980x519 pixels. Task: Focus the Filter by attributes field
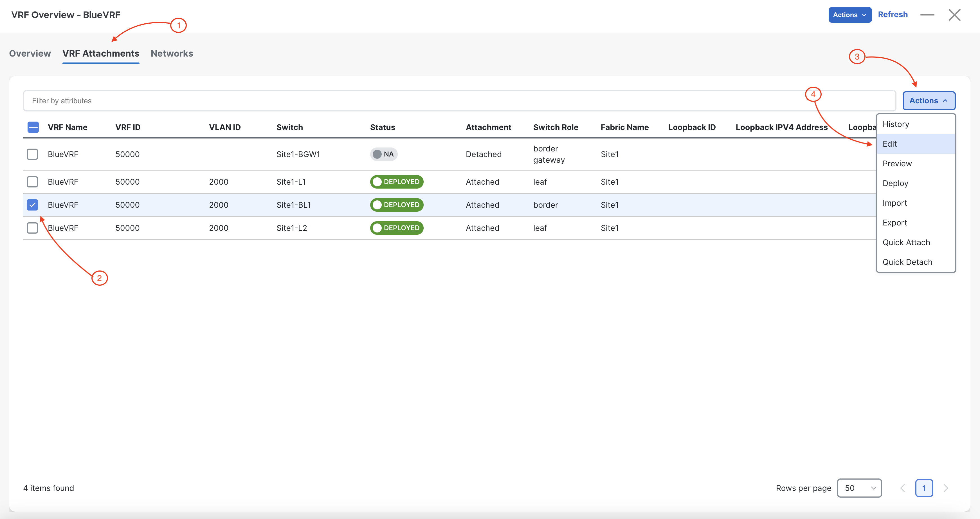click(x=460, y=100)
